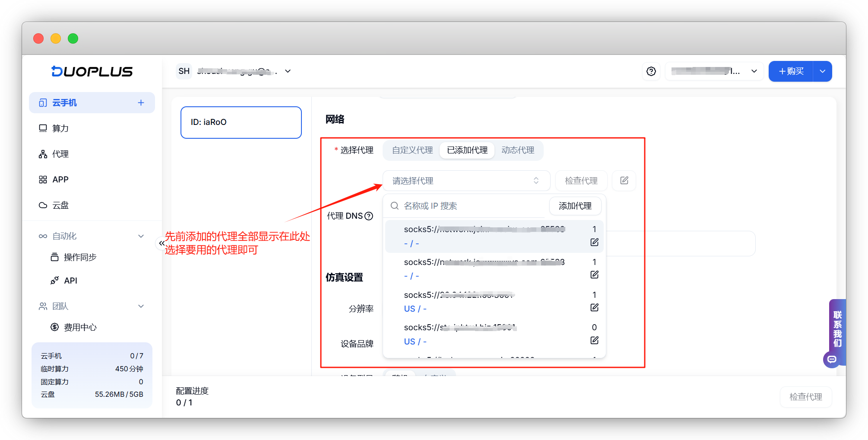The height and width of the screenshot is (440, 868).
Task: Click the 算力 monitor icon
Action: (x=43, y=128)
